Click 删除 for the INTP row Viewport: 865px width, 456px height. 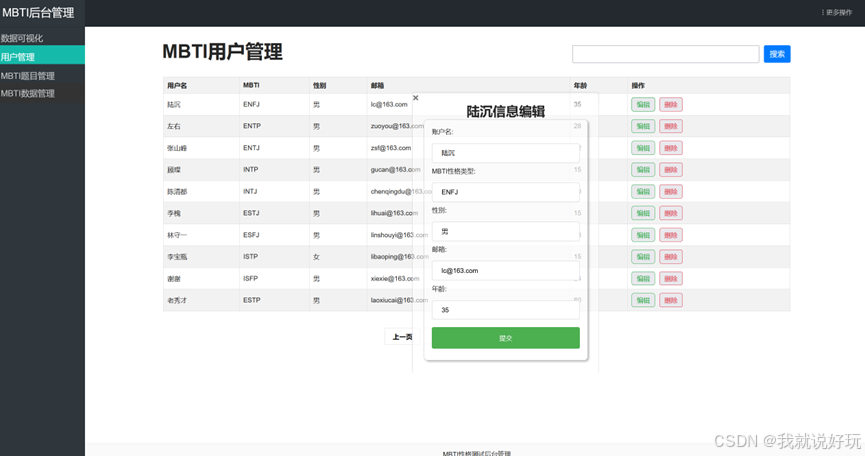pos(671,170)
